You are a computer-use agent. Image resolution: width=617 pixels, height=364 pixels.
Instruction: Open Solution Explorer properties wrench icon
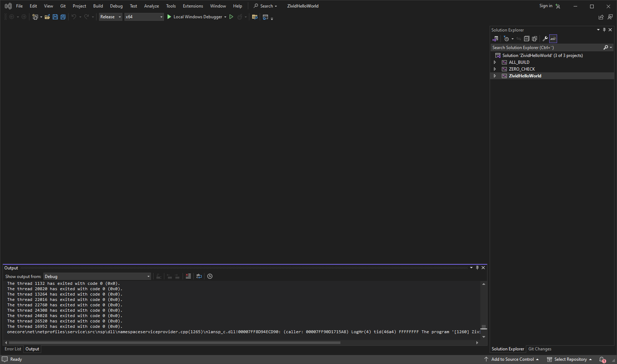[545, 39]
